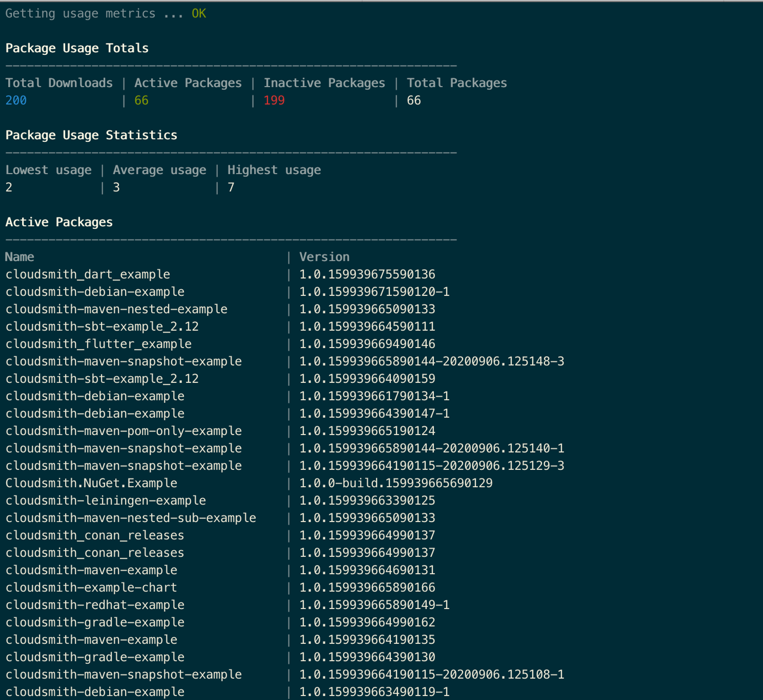Click the Package Usage Totals heading
Viewport: 763px width, 700px height.
77,48
